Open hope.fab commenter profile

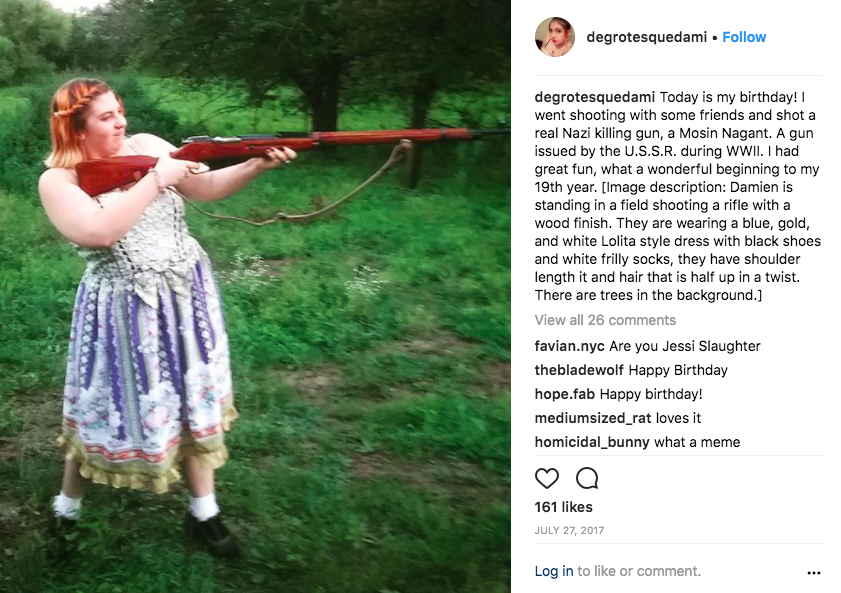[x=564, y=394]
